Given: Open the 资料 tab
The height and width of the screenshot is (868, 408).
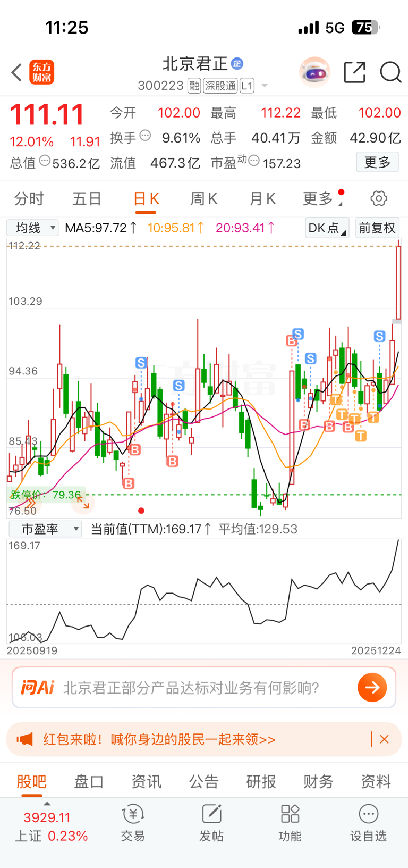Looking at the screenshot, I should (376, 781).
